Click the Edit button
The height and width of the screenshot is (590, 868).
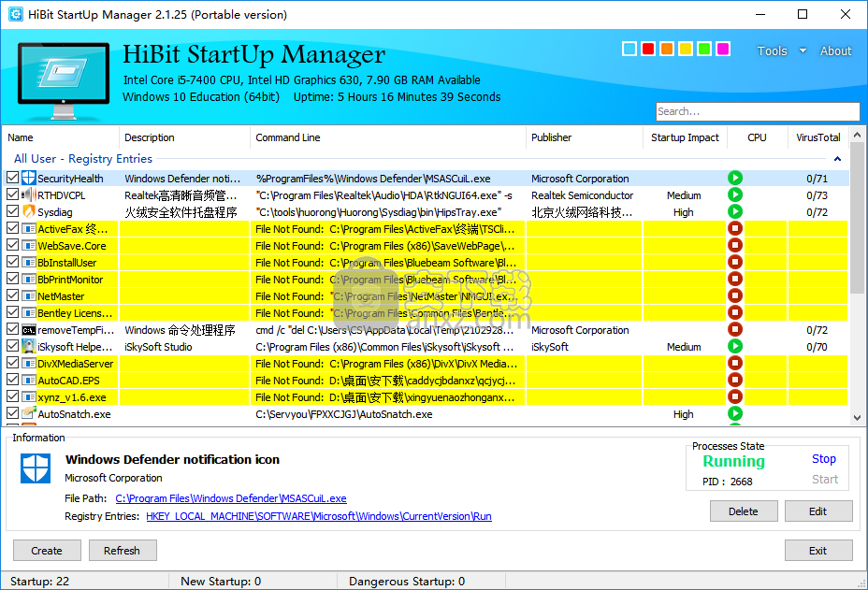pos(818,511)
